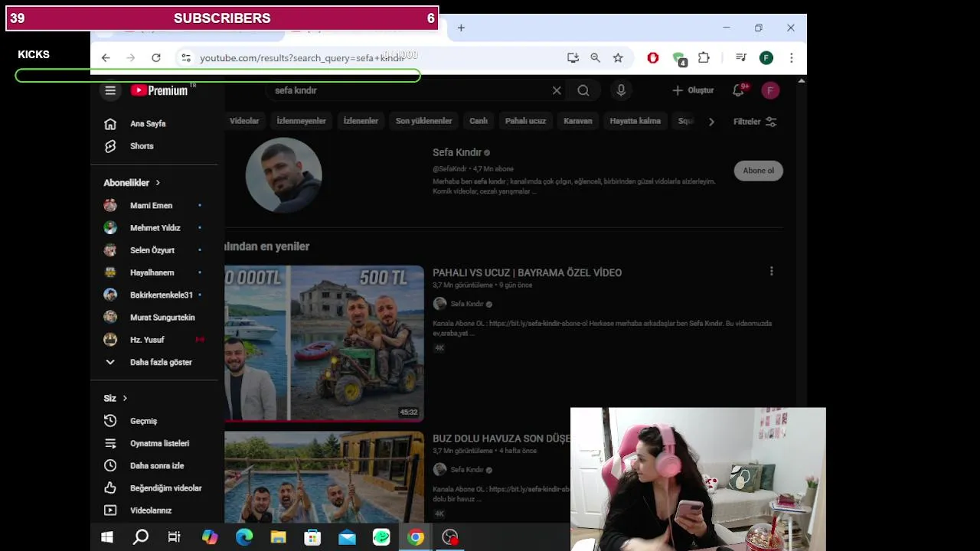Open Sefa Kındır channel profile picture
The height and width of the screenshot is (551, 980).
point(284,175)
